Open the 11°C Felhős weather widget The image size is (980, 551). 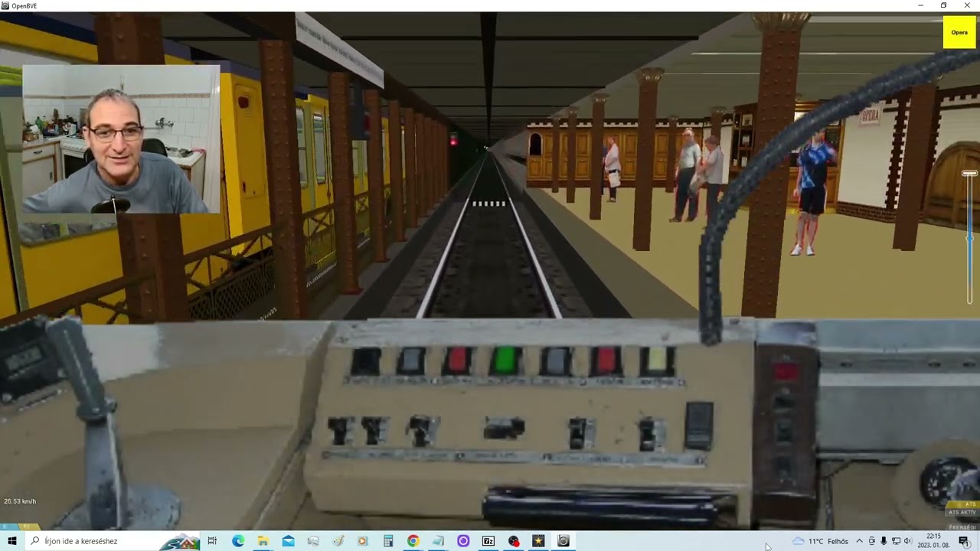[x=821, y=541]
